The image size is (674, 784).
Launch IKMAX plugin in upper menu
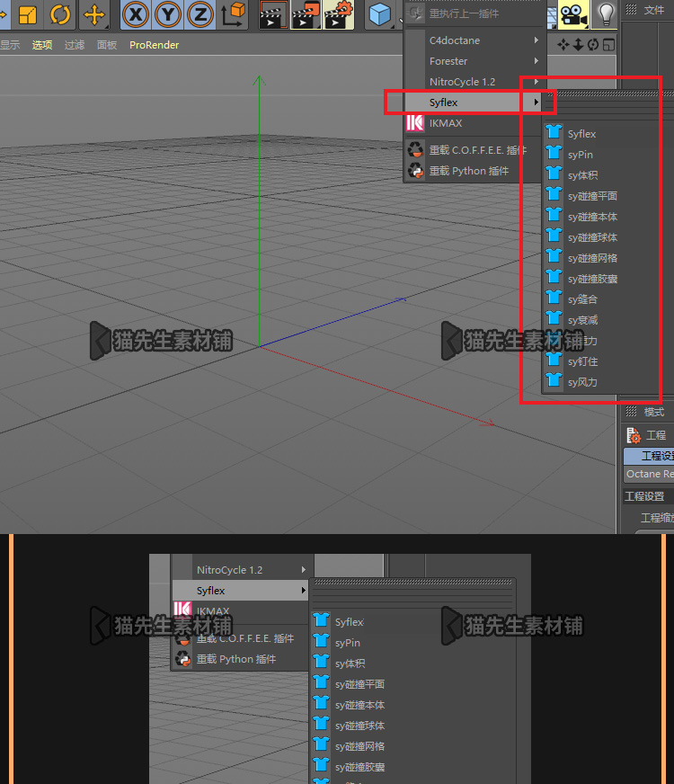click(474, 123)
